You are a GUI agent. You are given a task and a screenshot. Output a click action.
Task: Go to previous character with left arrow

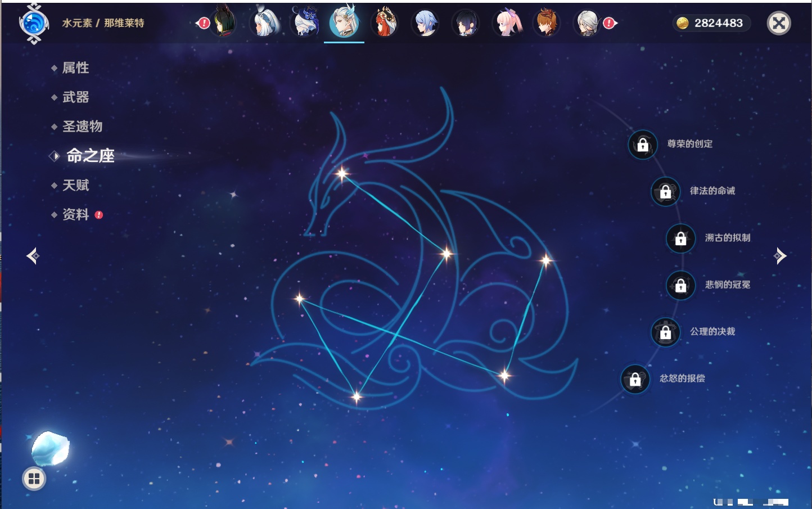coord(33,256)
